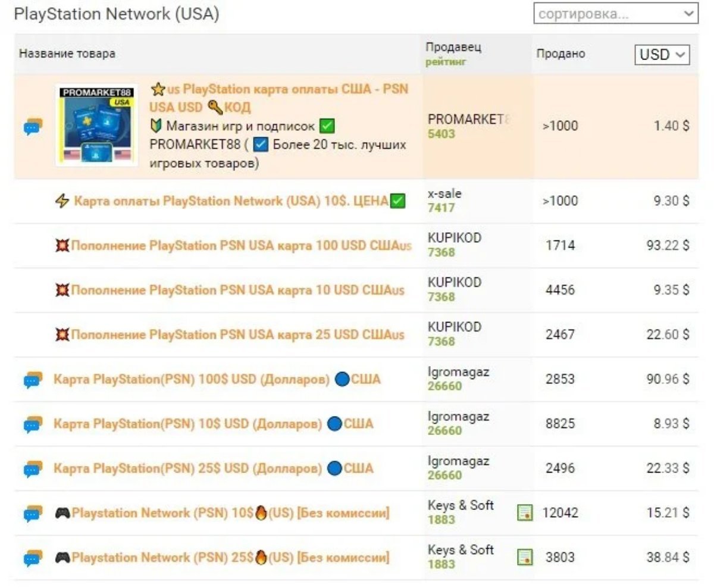Click the price 9.30 $
This screenshot has width=714, height=588.
[672, 201]
